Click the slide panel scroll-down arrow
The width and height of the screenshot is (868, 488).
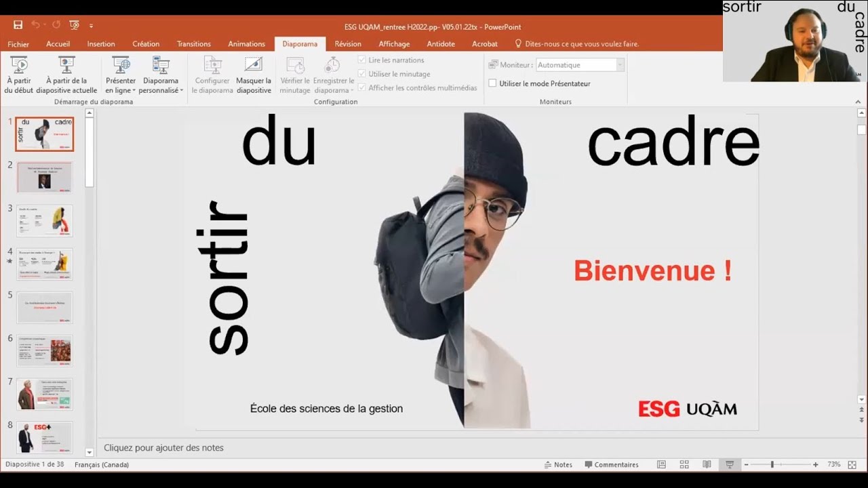point(90,451)
